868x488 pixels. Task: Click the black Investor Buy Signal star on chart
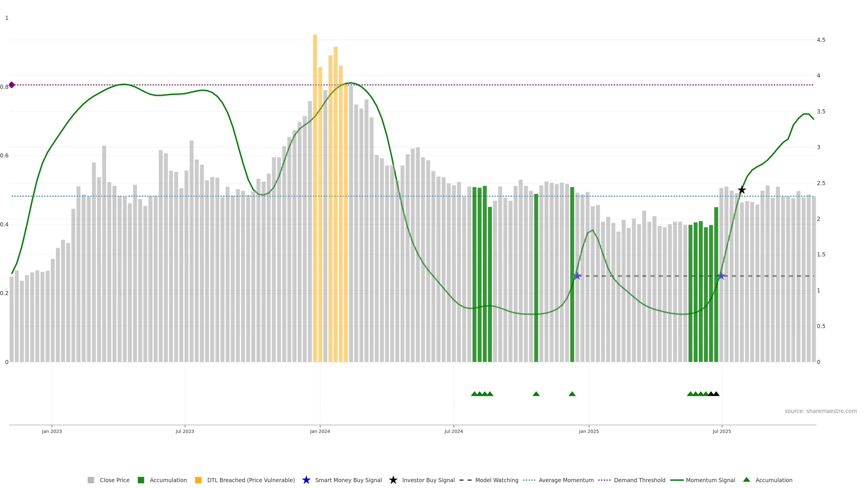pos(742,190)
